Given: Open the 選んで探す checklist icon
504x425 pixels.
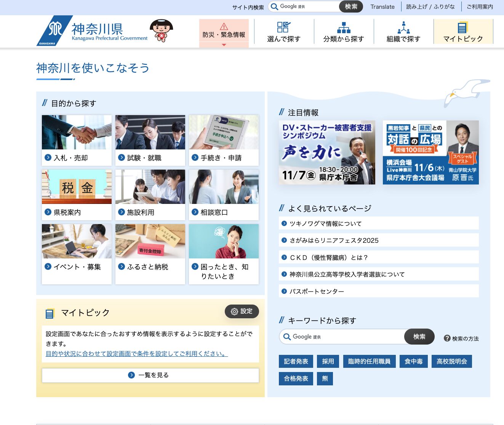Looking at the screenshot, I should 284,27.
